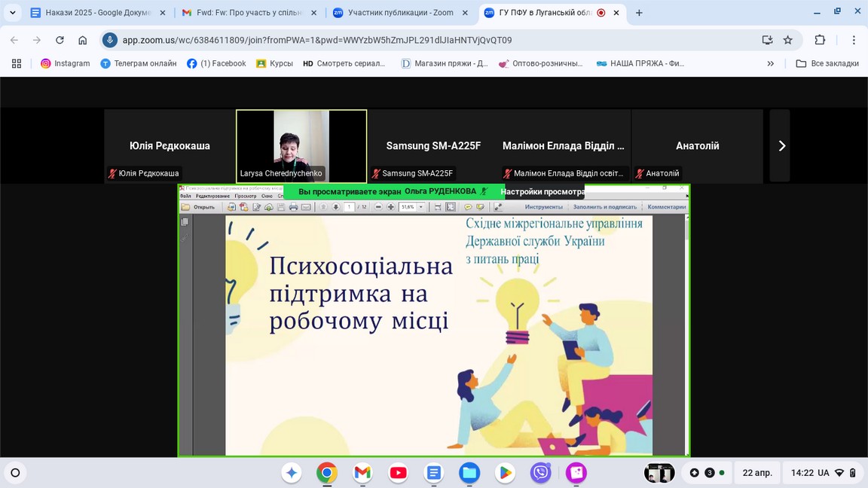Show more participants with right arrow
Screen dimensions: 868x488
tap(781, 145)
